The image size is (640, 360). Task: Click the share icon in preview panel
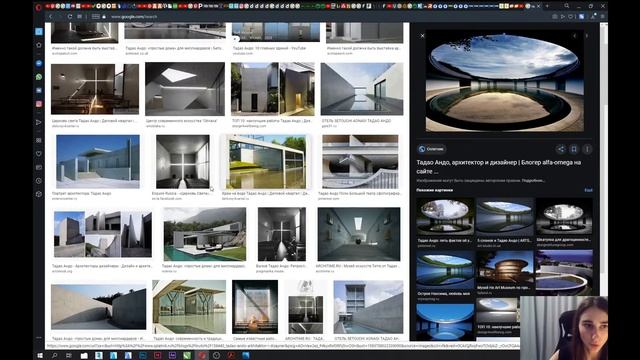pos(561,149)
